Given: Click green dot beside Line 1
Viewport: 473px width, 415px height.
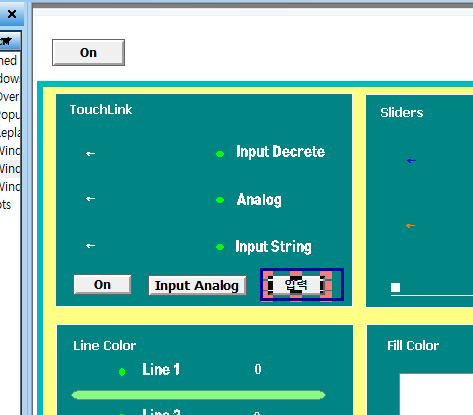Looking at the screenshot, I should [122, 372].
